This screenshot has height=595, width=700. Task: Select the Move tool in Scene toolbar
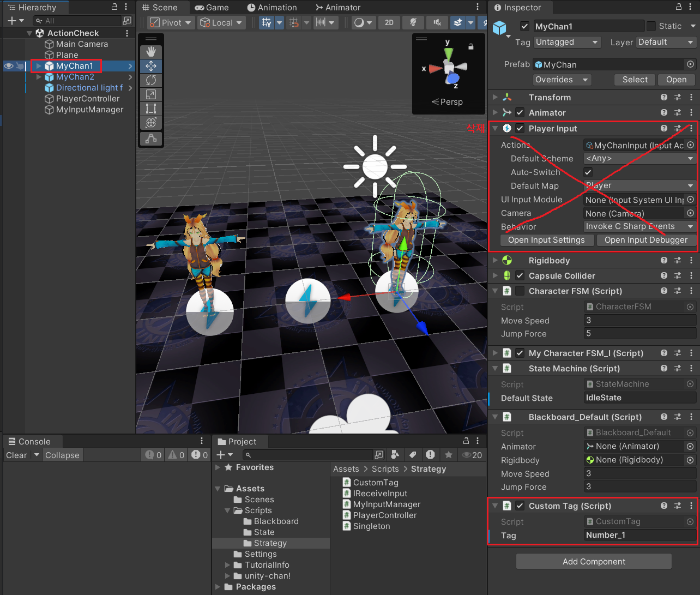(151, 66)
